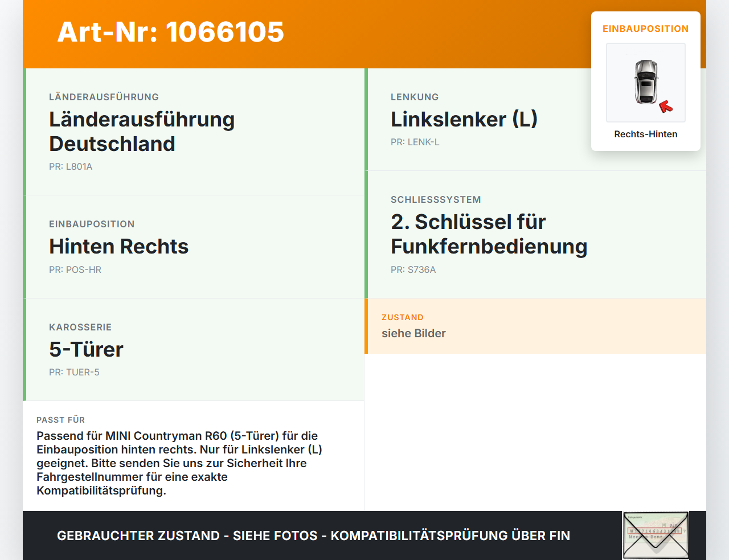Click the PR: POS-HR code
Image resolution: width=729 pixels, height=560 pixels.
point(75,270)
